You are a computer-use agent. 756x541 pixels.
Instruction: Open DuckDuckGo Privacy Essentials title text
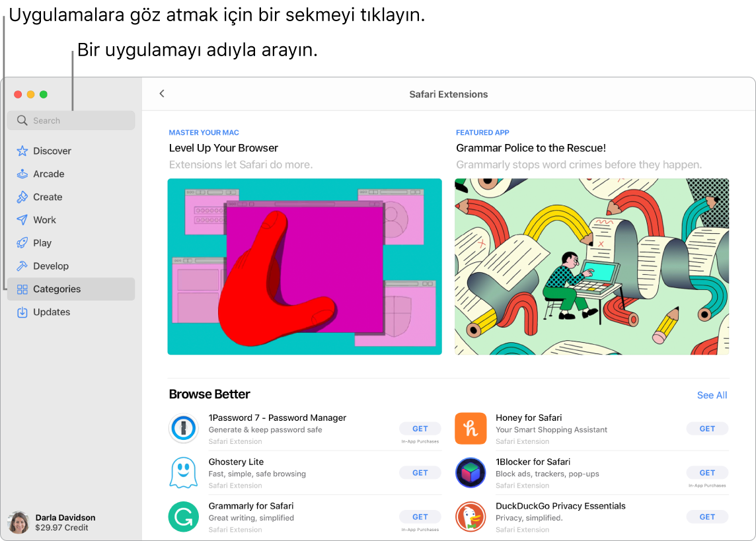[560, 506]
